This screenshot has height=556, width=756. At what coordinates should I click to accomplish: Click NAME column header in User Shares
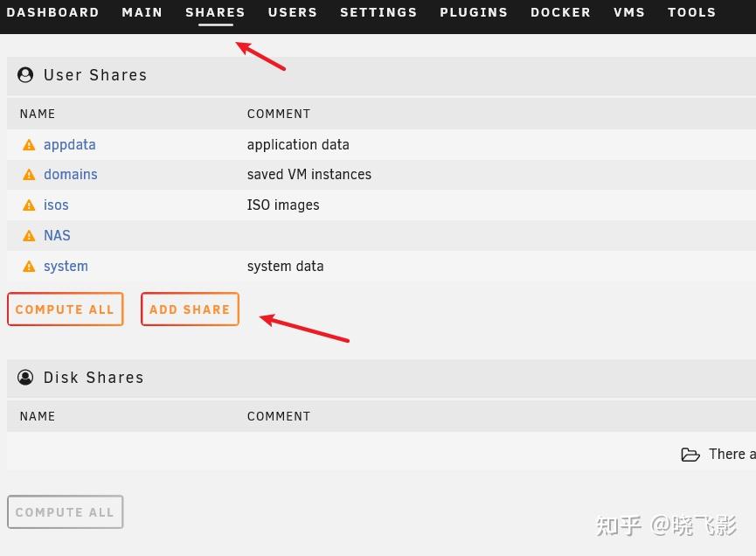point(37,114)
